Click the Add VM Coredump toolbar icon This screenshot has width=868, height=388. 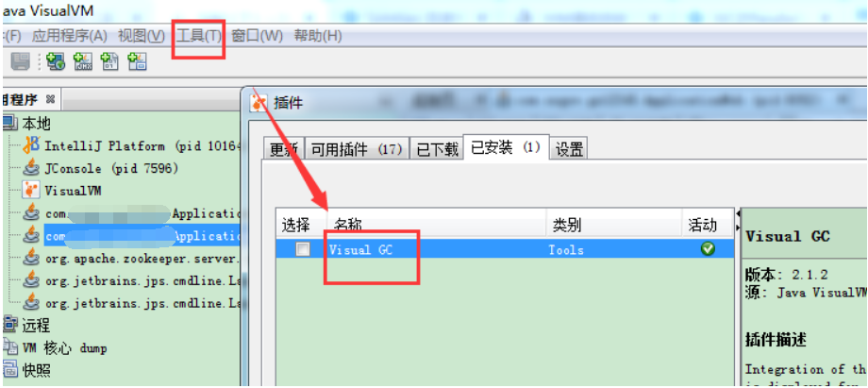(109, 61)
